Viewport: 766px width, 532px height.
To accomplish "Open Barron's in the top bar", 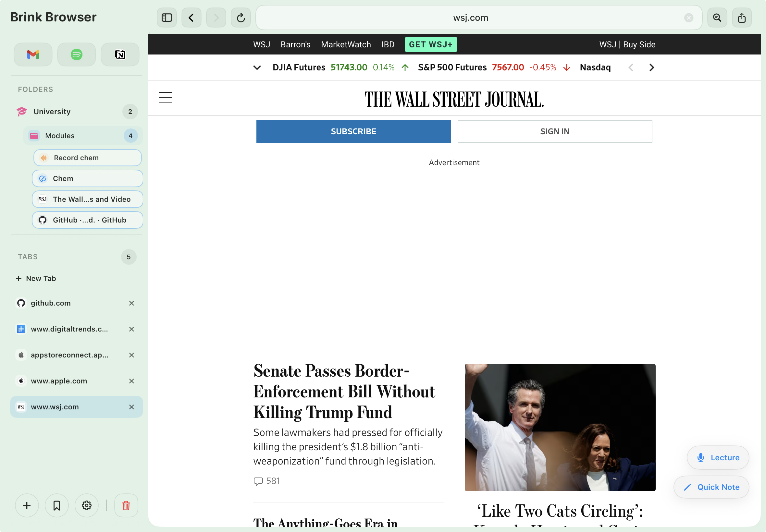I will coord(295,44).
